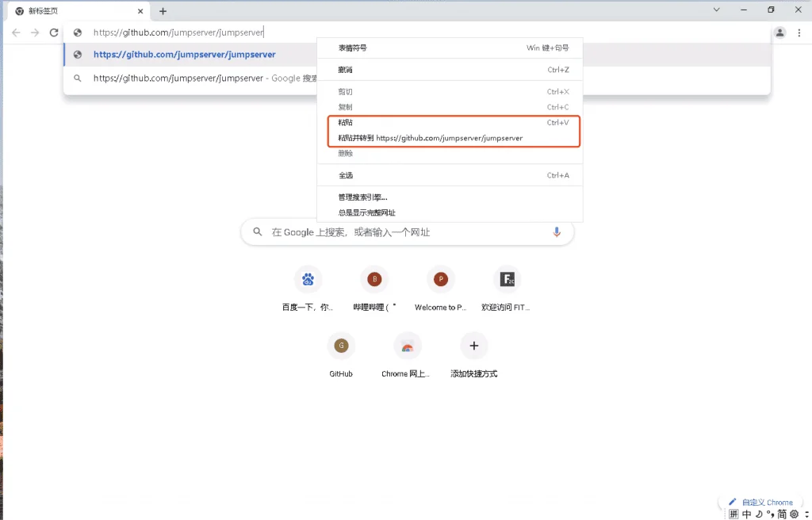Open the GitHub shortcut tile
The width and height of the screenshot is (812, 520).
(341, 355)
